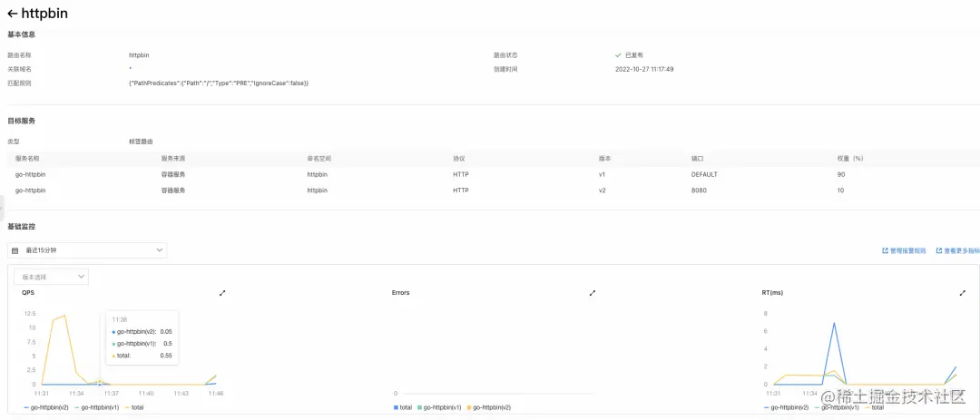Click the yellow QPS peak near 11:33
The image size is (980, 420).
(x=64, y=315)
